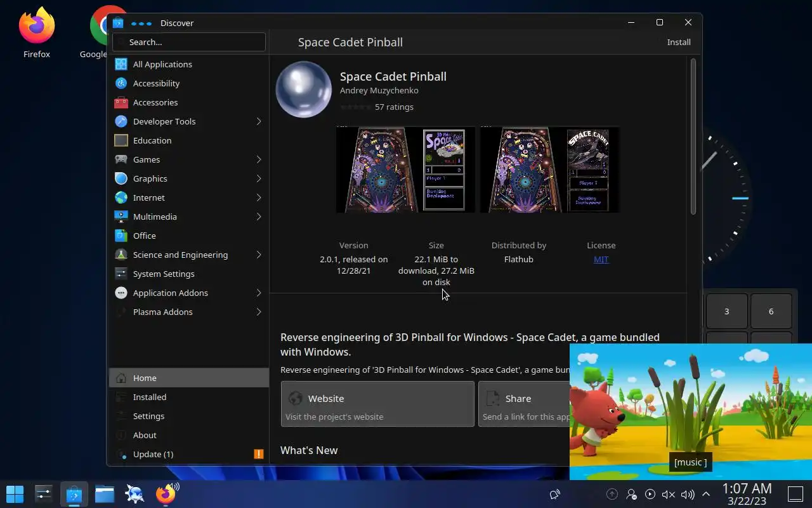Expand the Plasma Addons subcategories
Image resolution: width=812 pixels, height=508 pixels.
259,312
